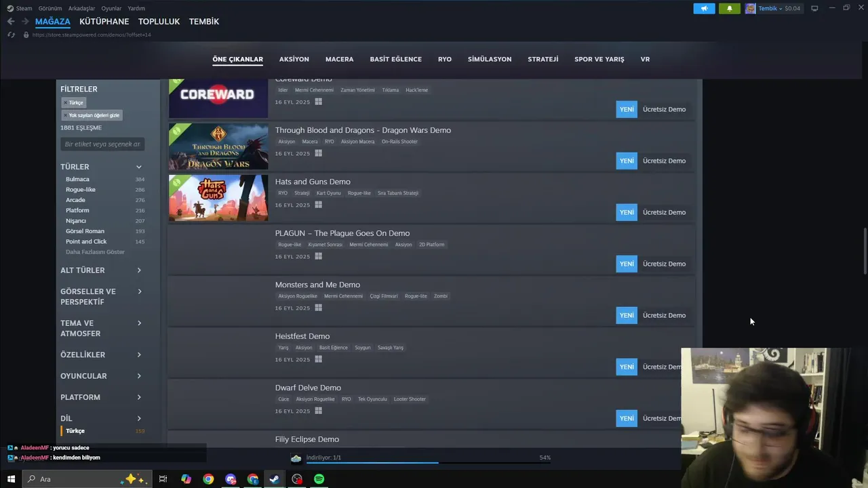Open the Coreward capsule thumbnail
This screenshot has width=868, height=488.
coord(218,98)
